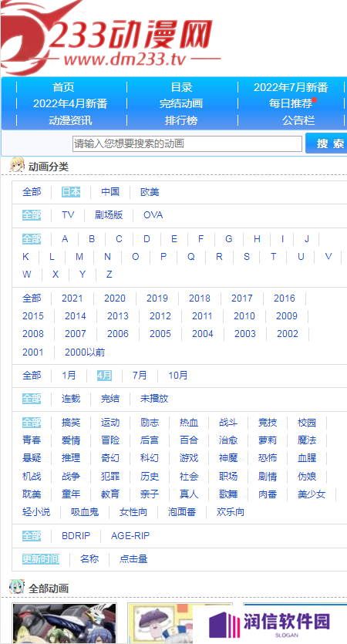The height and width of the screenshot is (644, 347).
Task: Select genre 魔法
Action: click(307, 440)
